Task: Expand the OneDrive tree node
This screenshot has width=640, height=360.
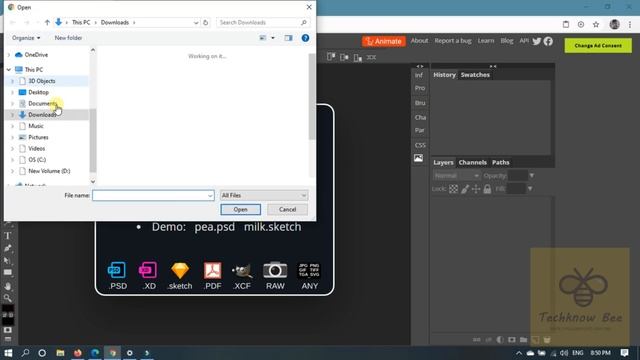Action: point(9,55)
